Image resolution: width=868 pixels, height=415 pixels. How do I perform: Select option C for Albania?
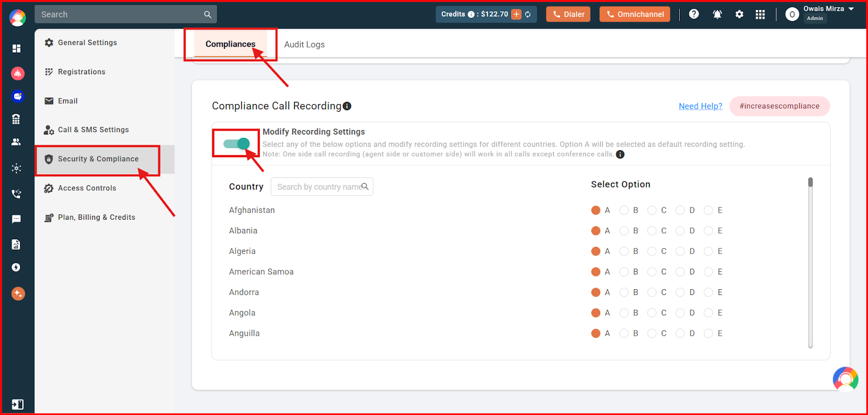pyautogui.click(x=652, y=231)
